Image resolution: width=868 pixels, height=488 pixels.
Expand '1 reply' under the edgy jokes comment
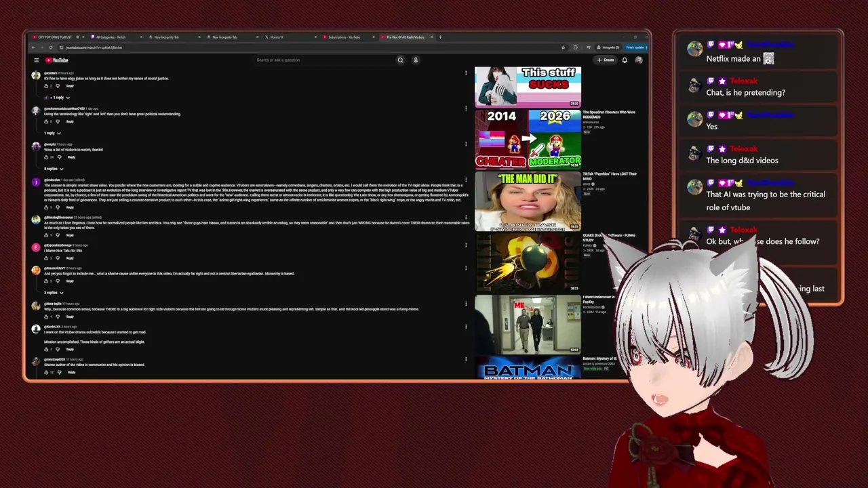point(60,98)
